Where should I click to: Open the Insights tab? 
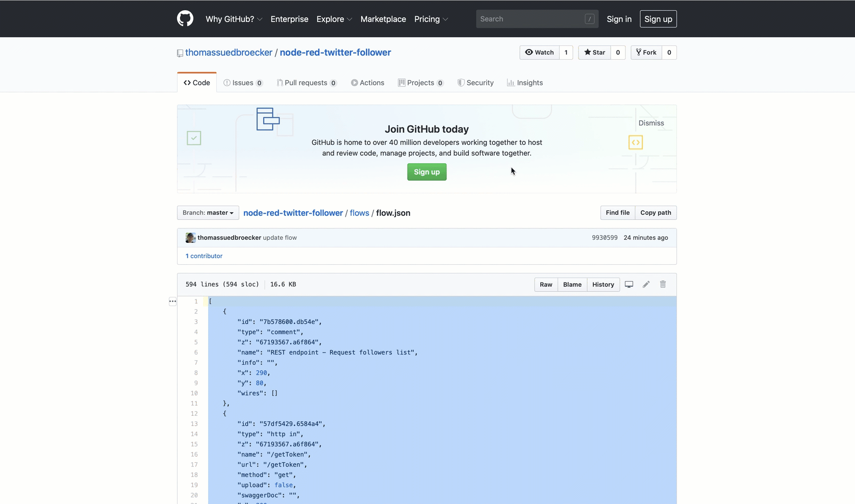click(x=525, y=83)
